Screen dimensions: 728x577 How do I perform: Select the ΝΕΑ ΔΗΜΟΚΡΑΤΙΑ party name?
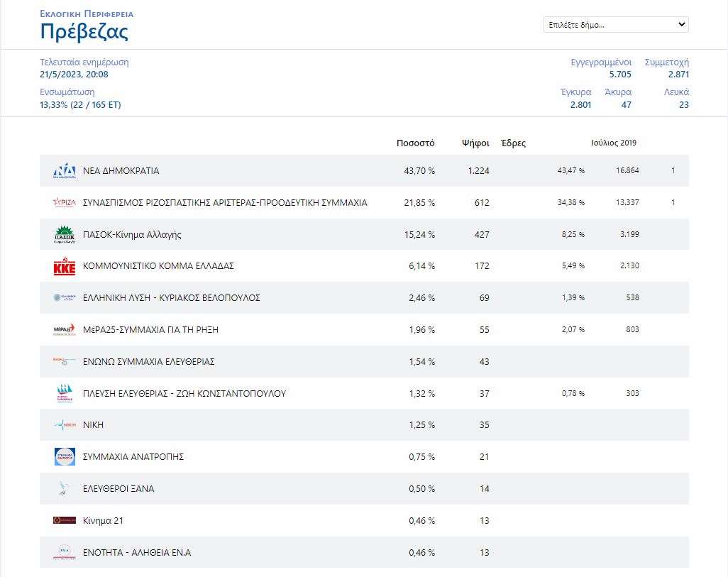121,171
